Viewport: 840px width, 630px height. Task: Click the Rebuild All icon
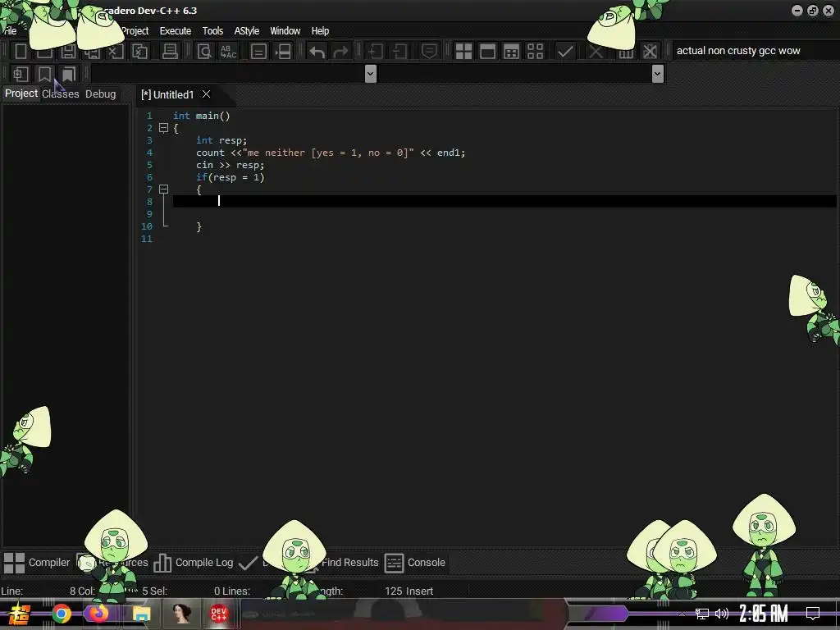coord(535,52)
